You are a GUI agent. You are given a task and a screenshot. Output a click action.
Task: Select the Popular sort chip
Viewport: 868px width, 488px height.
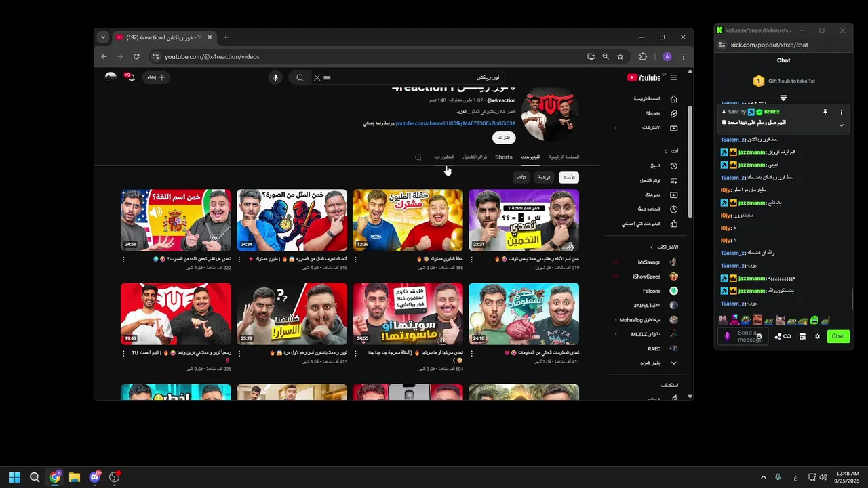point(544,178)
